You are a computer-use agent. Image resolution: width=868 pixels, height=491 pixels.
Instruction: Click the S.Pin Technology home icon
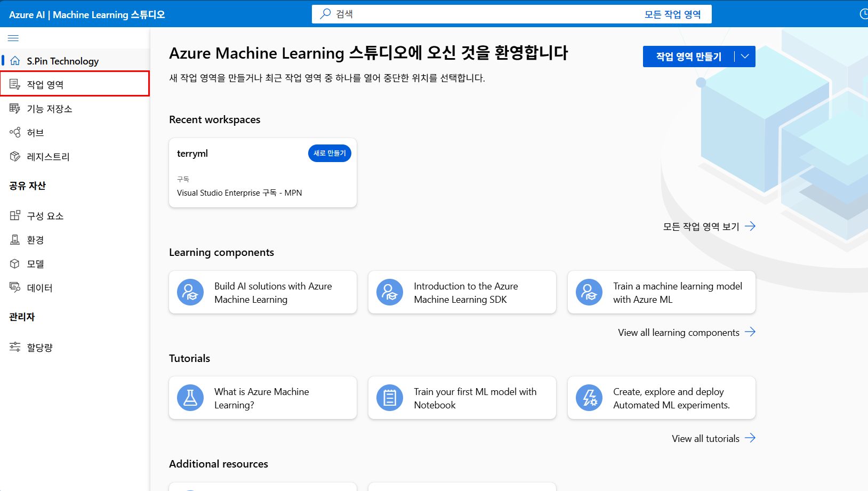[15, 60]
